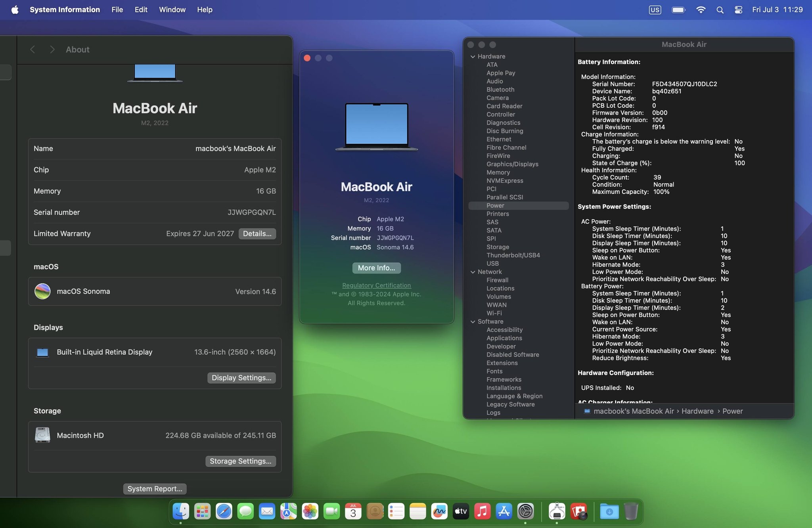Open Maps app in the Dock
Image resolution: width=812 pixels, height=528 pixels.
289,511
